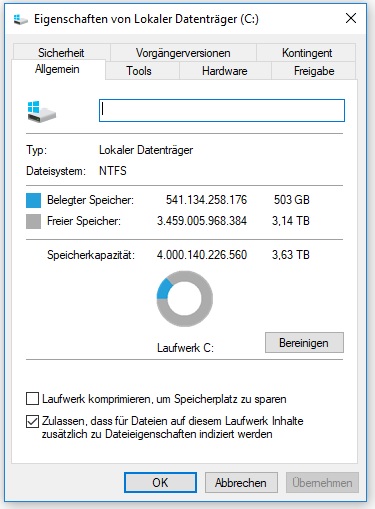Image resolution: width=375 pixels, height=509 pixels.
Task: Enable Laufwerk komprimieren checkbox
Action: pyautogui.click(x=32, y=399)
